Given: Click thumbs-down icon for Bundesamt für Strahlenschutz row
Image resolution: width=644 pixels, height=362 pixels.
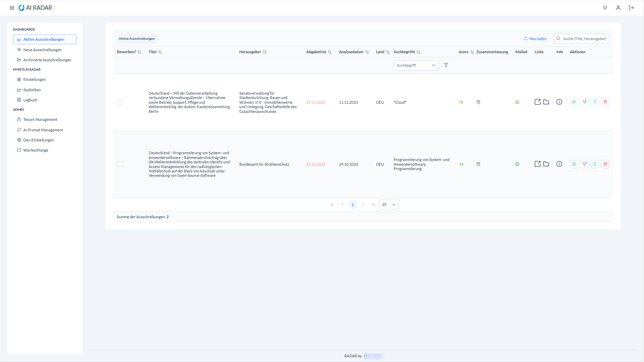Looking at the screenshot, I should (585, 164).
